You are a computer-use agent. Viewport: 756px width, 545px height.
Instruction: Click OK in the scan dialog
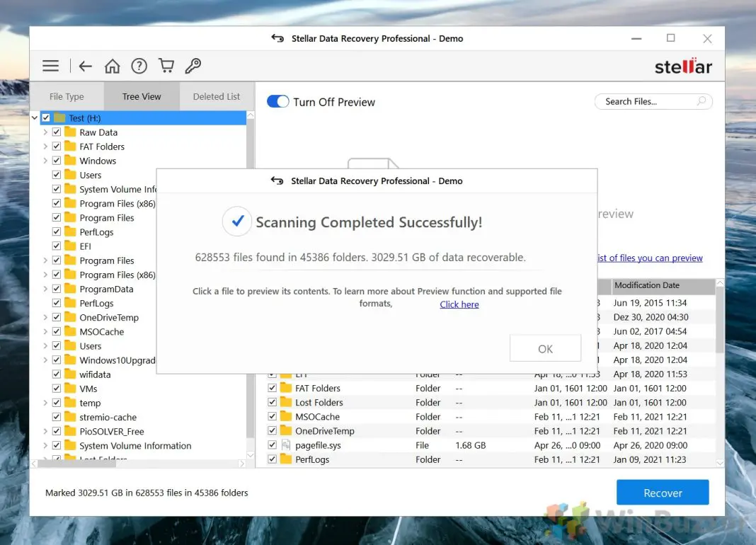point(545,348)
